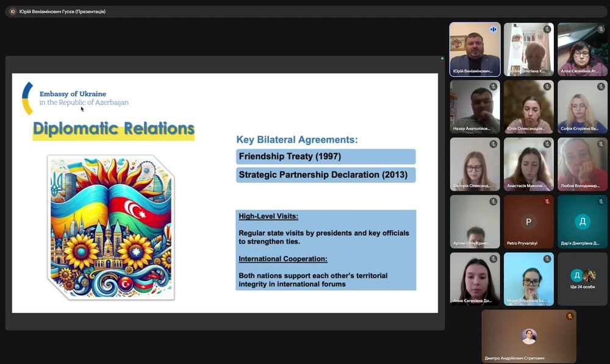Click muted mic icon on Дмитро Андрійович tile

click(569, 316)
